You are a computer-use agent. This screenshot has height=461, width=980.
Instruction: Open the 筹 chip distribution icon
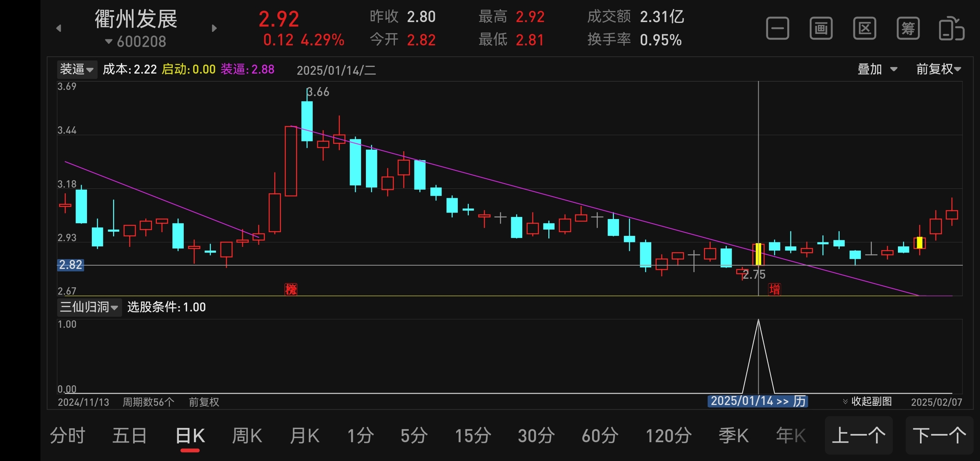908,29
